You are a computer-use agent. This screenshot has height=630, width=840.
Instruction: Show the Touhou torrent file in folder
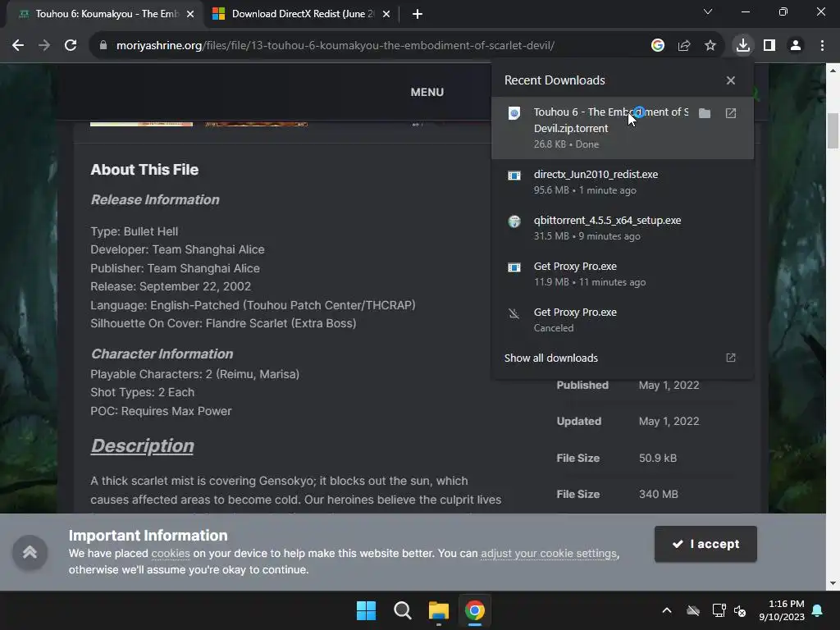click(x=705, y=113)
